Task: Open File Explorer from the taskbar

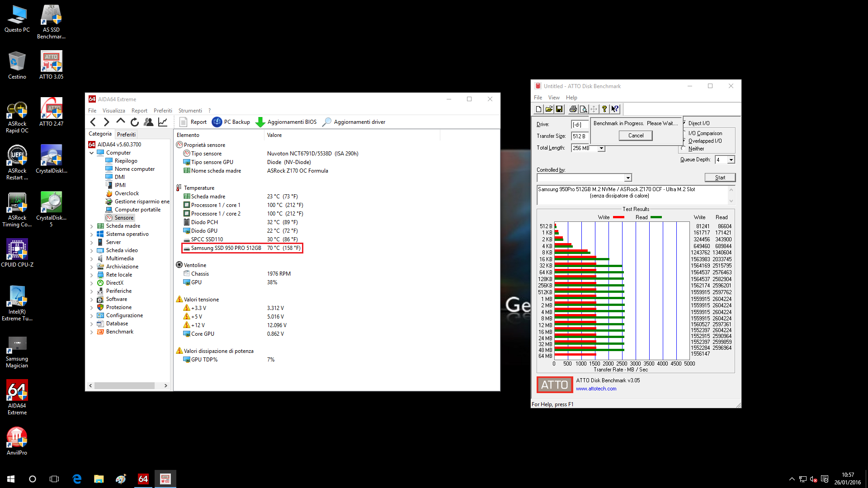Action: tap(99, 479)
